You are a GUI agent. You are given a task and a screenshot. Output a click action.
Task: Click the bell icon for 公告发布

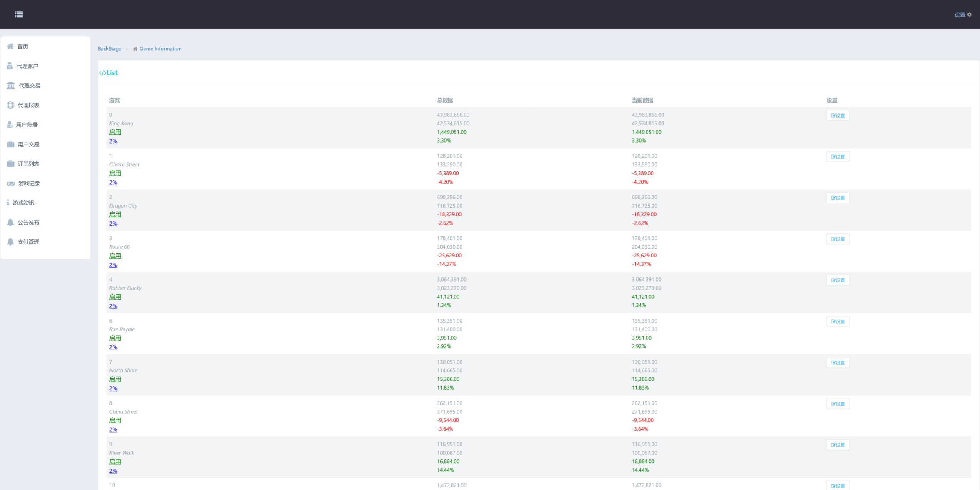point(10,222)
